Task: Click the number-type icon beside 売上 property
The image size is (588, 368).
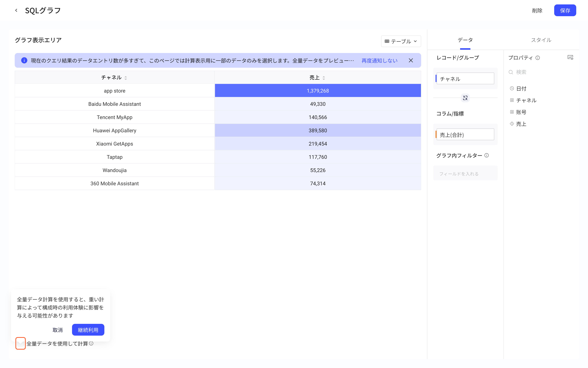Action: point(512,124)
